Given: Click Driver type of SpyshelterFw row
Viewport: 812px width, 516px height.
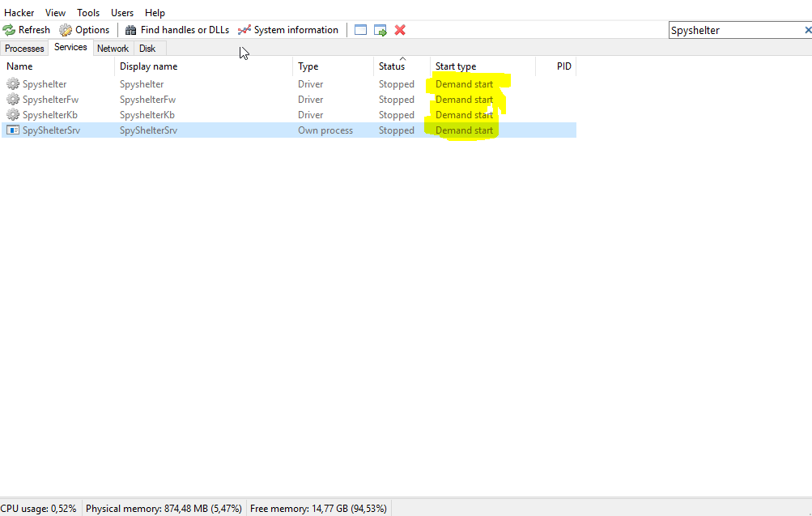Looking at the screenshot, I should (x=310, y=100).
